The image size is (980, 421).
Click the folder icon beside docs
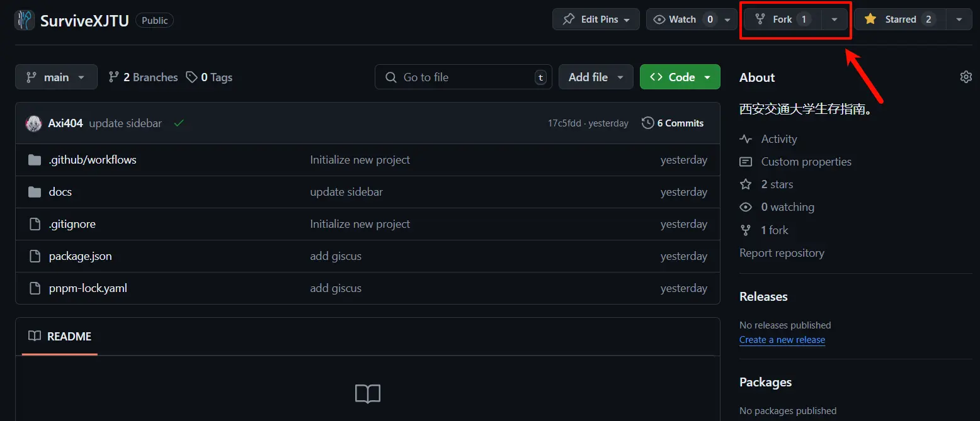coord(35,192)
